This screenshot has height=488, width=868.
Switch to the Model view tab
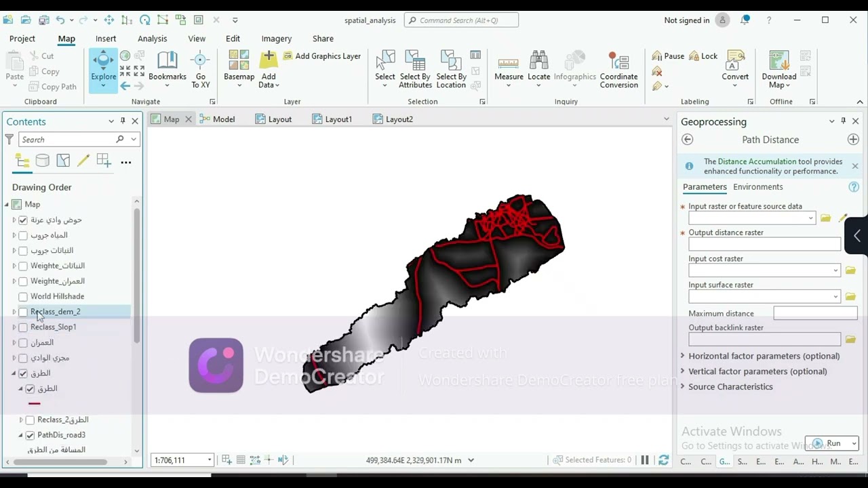click(218, 119)
